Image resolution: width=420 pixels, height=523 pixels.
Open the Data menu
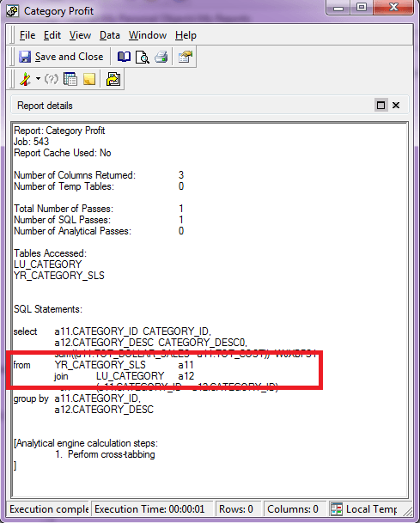point(110,35)
